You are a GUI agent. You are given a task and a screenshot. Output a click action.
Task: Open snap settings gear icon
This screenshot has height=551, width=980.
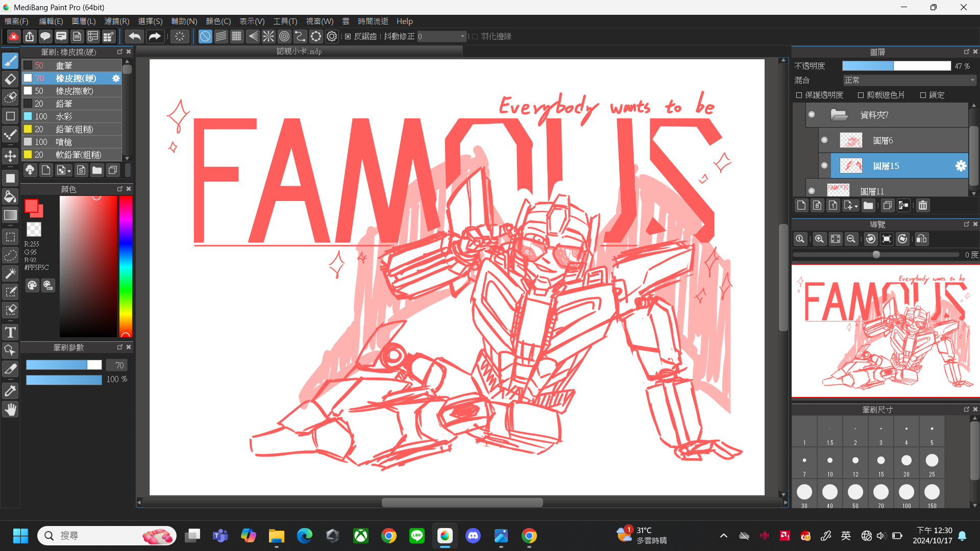[x=332, y=36]
